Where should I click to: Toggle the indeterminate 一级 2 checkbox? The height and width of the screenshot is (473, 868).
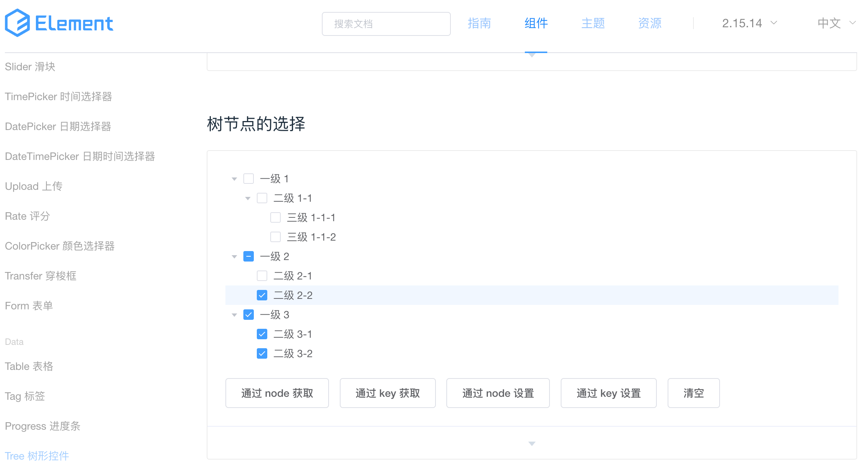(249, 256)
